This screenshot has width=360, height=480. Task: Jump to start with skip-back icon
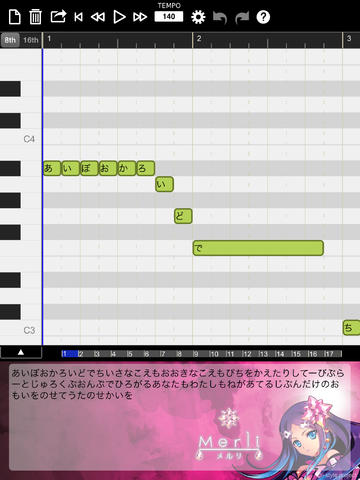click(78, 17)
